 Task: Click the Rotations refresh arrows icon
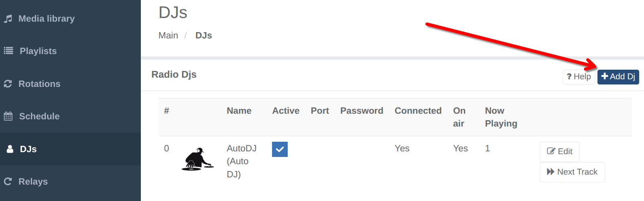click(8, 84)
